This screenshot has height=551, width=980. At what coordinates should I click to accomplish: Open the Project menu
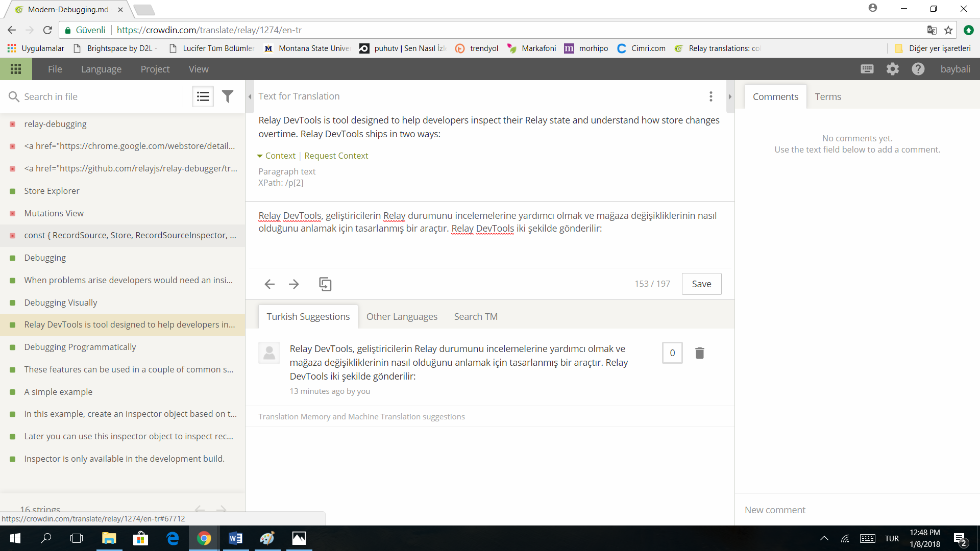pyautogui.click(x=155, y=69)
